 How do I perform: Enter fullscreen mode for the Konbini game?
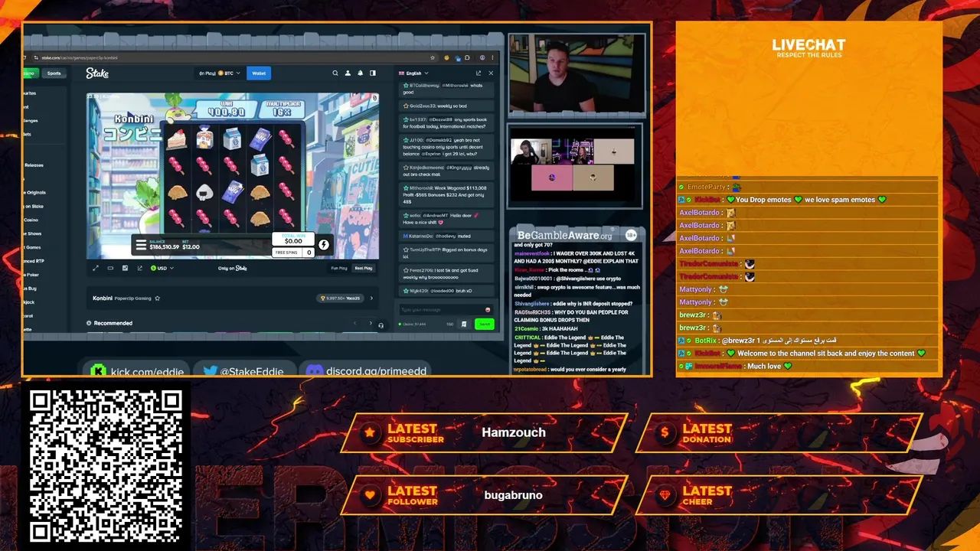pyautogui.click(x=96, y=268)
